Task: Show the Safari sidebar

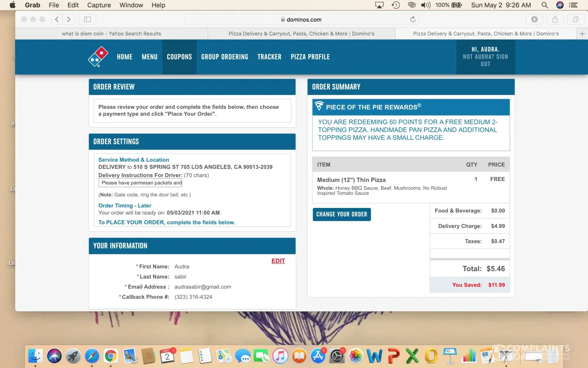Action: (87, 20)
